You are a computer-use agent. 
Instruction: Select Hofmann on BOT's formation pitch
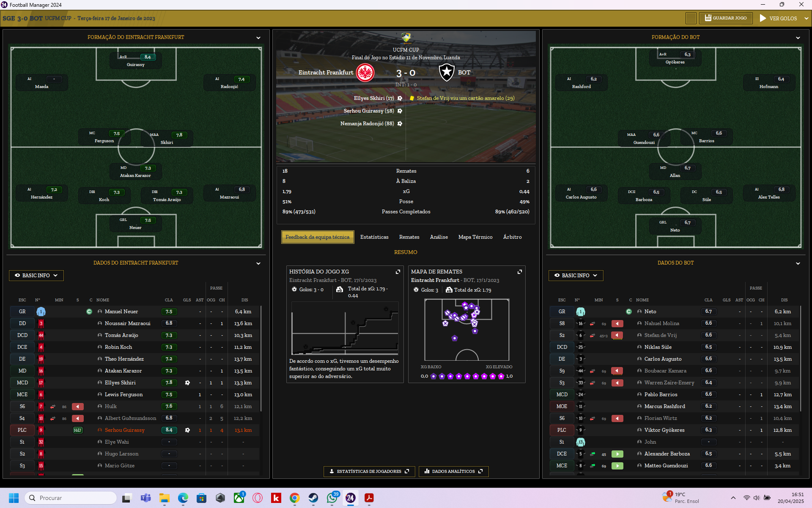[769, 83]
